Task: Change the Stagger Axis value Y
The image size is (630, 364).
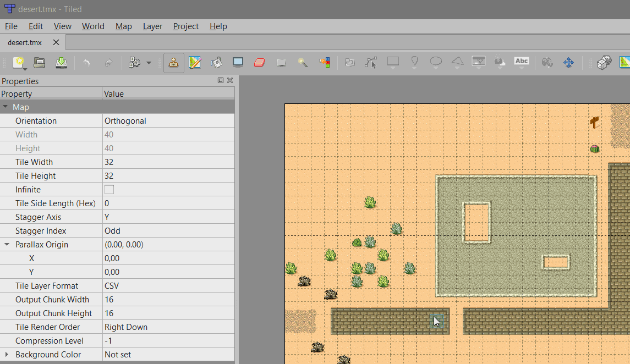Action: click(x=168, y=217)
